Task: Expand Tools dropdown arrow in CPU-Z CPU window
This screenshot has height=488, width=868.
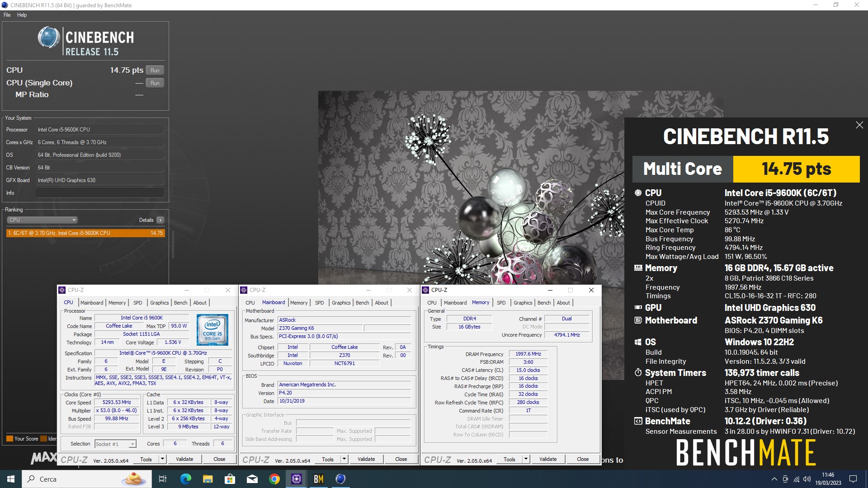Action: coord(162,459)
